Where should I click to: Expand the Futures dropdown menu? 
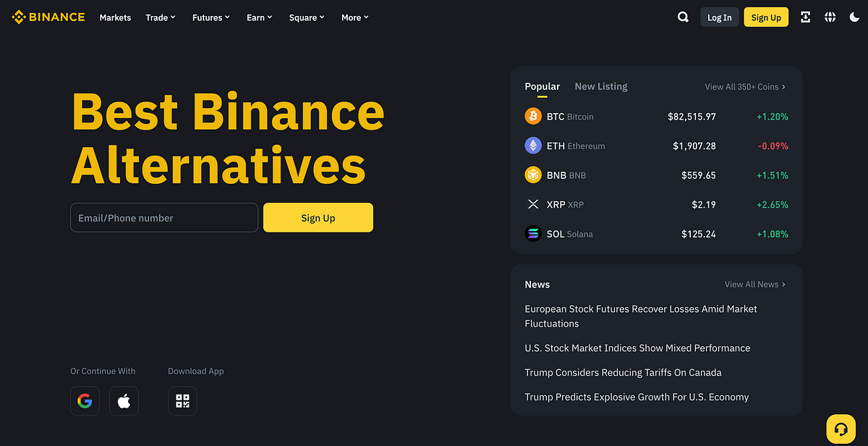click(x=210, y=17)
